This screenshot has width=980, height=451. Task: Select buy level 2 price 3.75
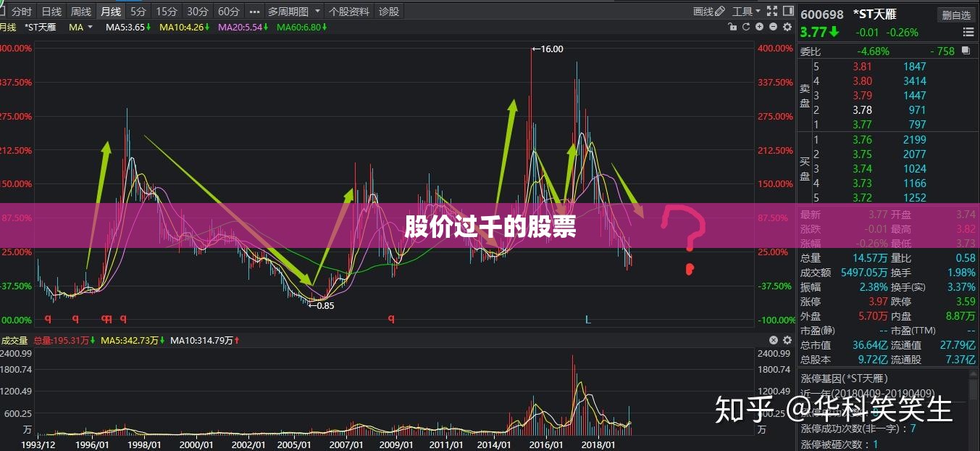pyautogui.click(x=862, y=154)
